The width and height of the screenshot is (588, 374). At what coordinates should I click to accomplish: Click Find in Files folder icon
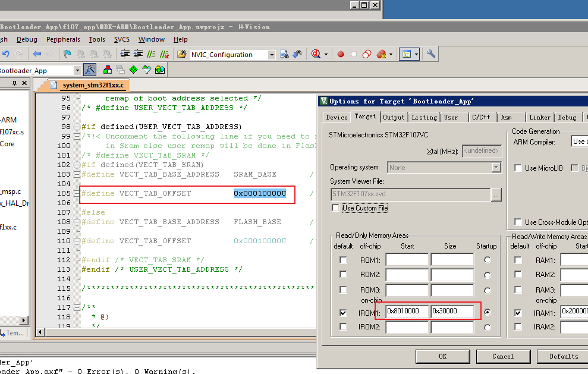tap(182, 54)
